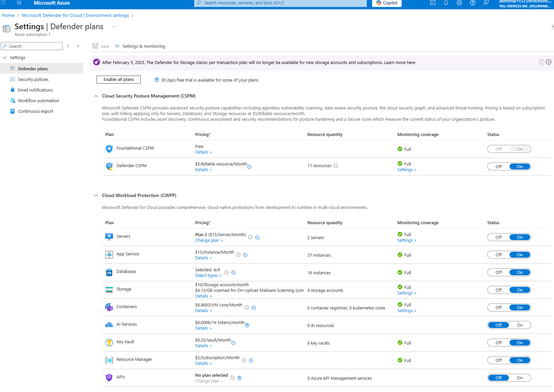Screen dimensions: 554x392
Task: Toggle Servers plan status switch
Action: click(509, 237)
